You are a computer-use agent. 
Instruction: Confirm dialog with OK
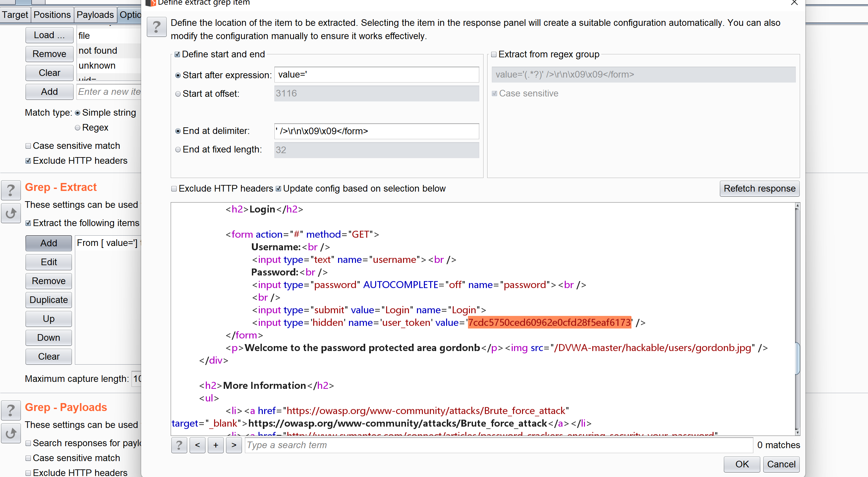(742, 464)
